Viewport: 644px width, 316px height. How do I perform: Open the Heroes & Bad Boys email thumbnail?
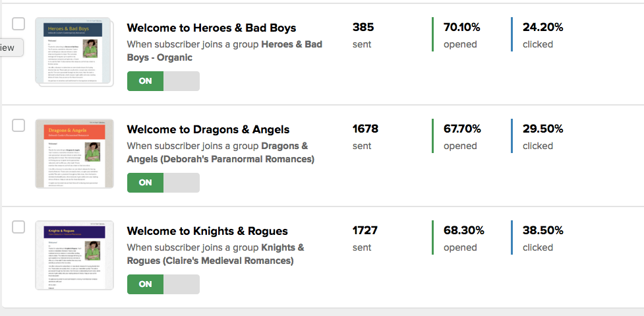pos(74,51)
